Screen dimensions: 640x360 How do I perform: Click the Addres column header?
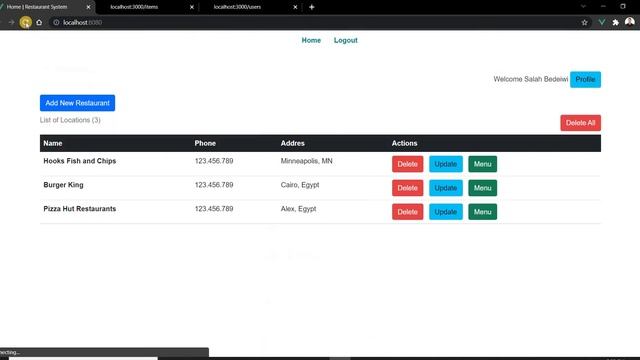pos(292,143)
